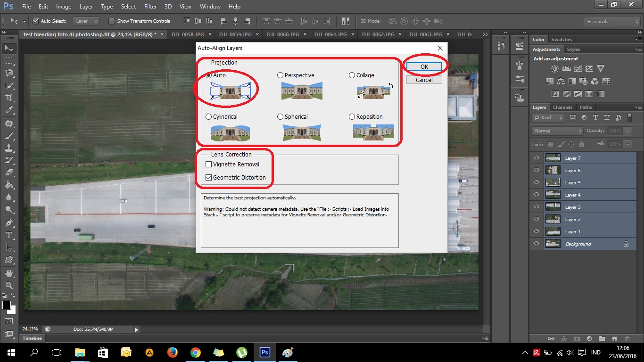Click Lock all icon in Layers panel
Image resolution: width=644 pixels, height=362 pixels.
(x=582, y=144)
